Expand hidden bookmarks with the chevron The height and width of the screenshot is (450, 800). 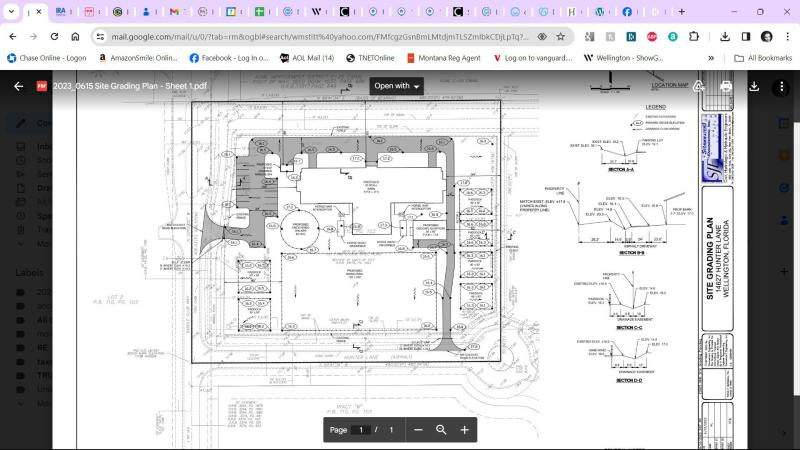pyautogui.click(x=711, y=58)
